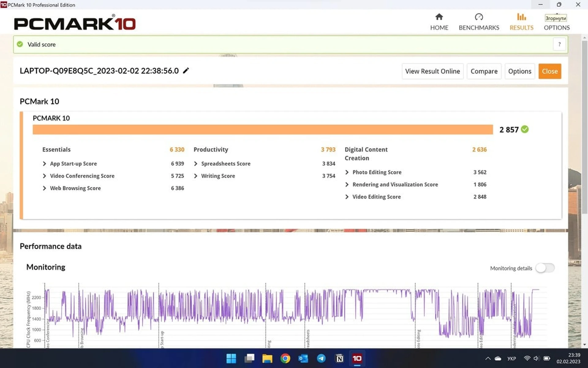Open the HOME tab
The width and height of the screenshot is (588, 368).
[x=439, y=22]
